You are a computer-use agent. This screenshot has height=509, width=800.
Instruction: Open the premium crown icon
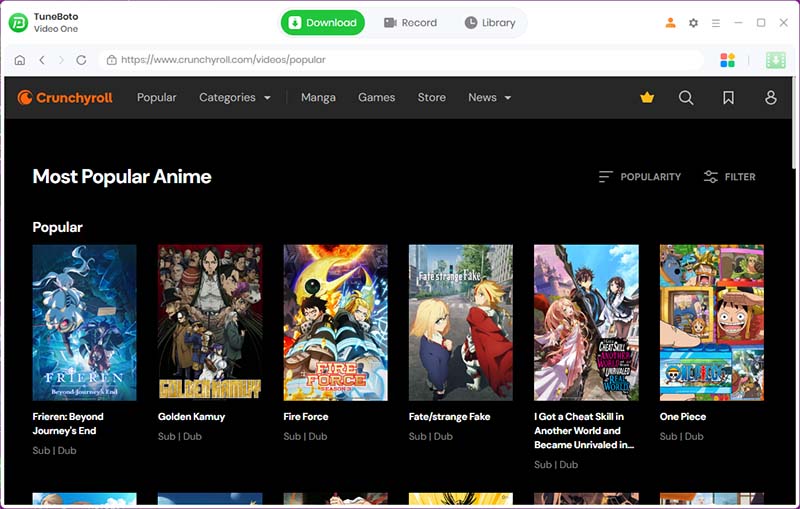pos(647,97)
